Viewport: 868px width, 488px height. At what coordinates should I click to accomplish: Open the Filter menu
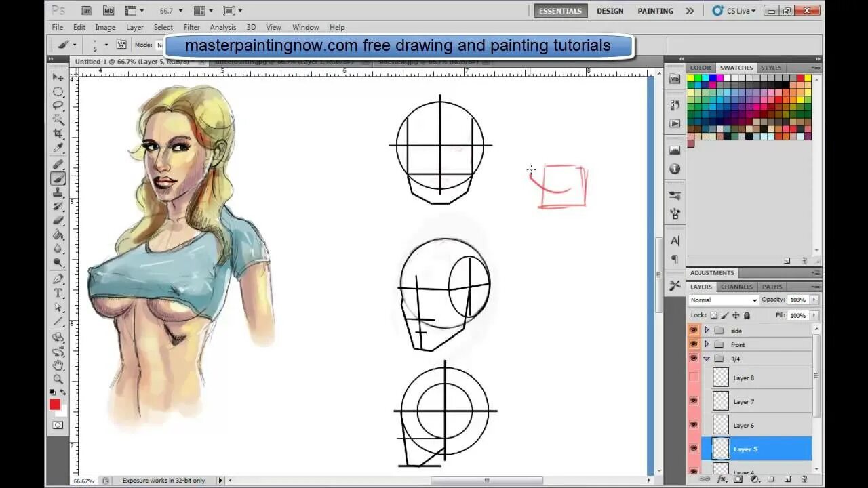pyautogui.click(x=192, y=27)
